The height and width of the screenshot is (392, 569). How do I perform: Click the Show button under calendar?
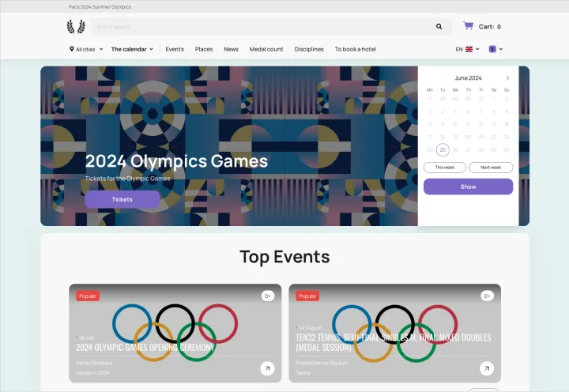point(468,187)
